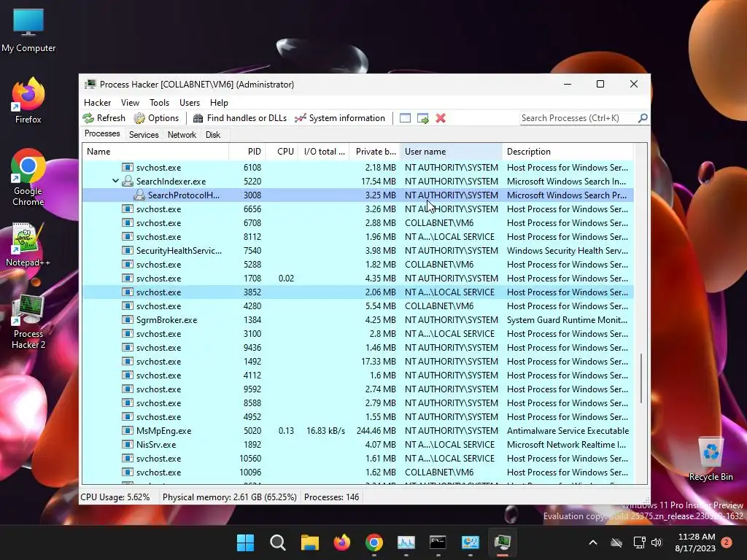Viewport: 747px width, 560px height.
Task: Open Process Hacker 2 desktop shortcut
Action: 28,322
